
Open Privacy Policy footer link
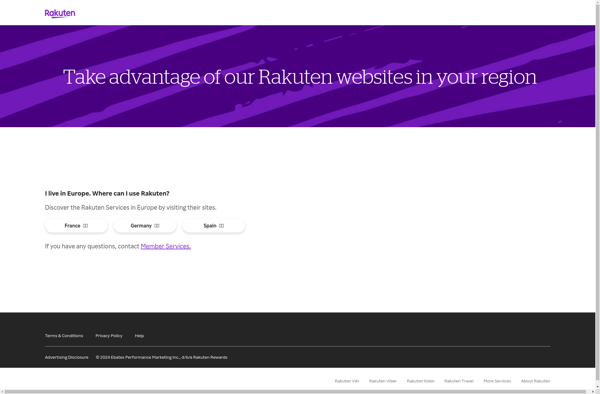109,336
